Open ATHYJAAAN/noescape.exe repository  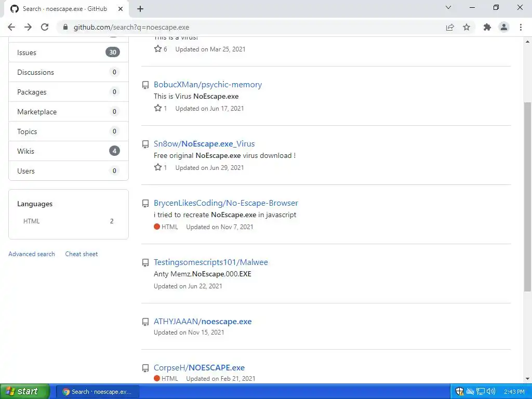click(203, 321)
